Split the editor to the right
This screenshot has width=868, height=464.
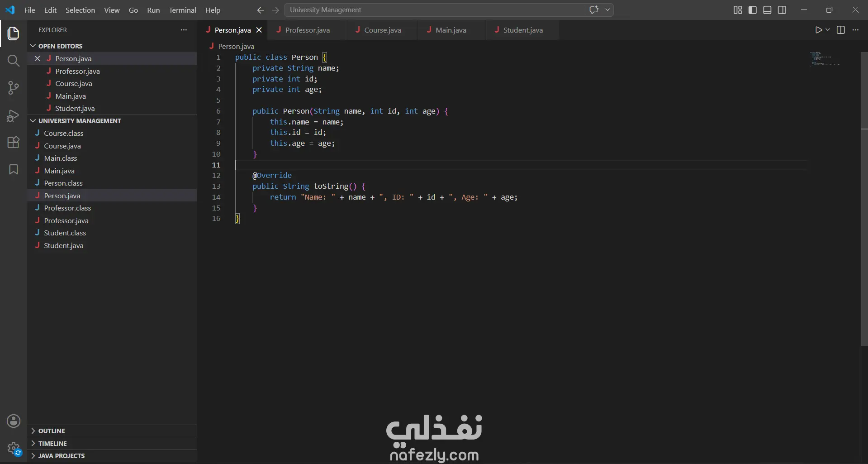[841, 30]
